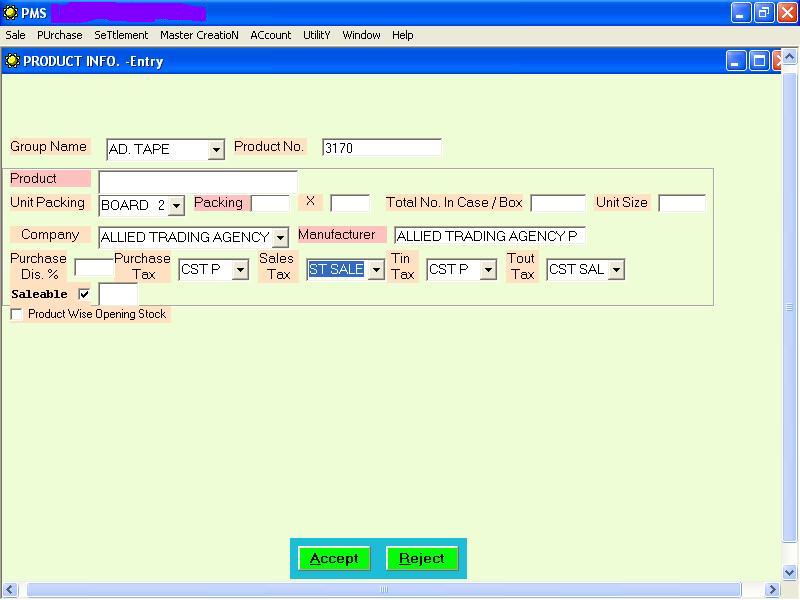Viewport: 800px width, 600px height.
Task: Enable Product Wise Opening Stock checkbox
Action: (17, 314)
